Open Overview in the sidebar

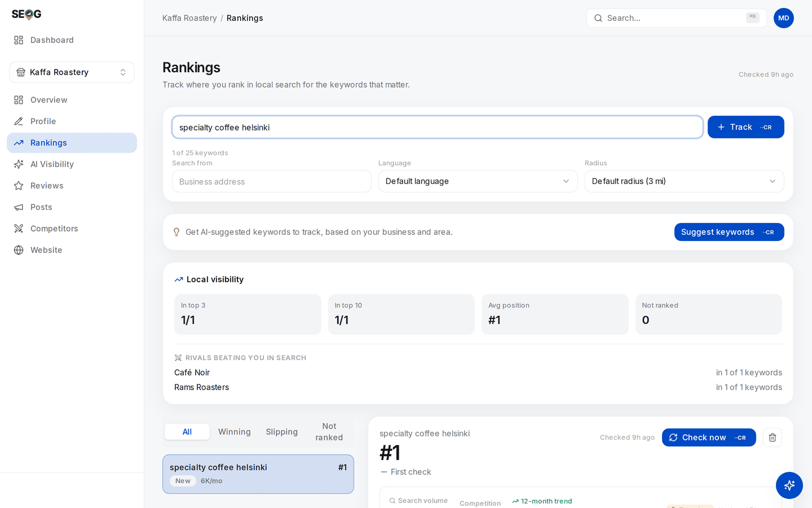[72, 100]
